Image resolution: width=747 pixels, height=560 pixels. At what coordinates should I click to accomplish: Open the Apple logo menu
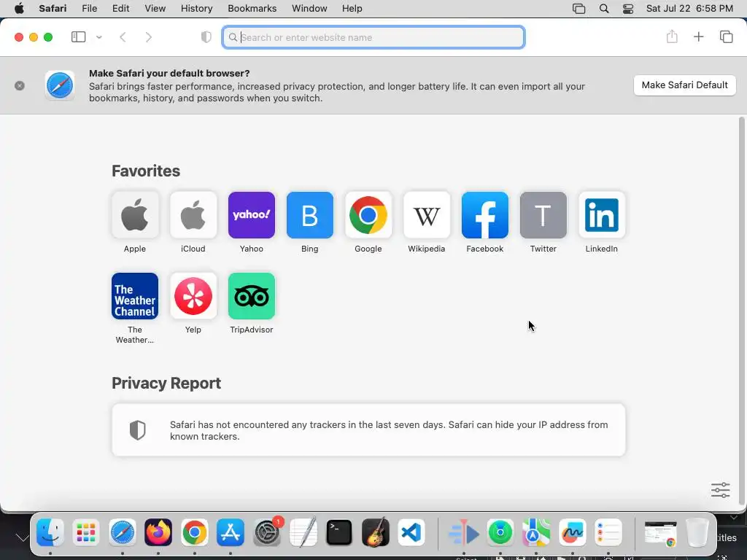coord(19,9)
